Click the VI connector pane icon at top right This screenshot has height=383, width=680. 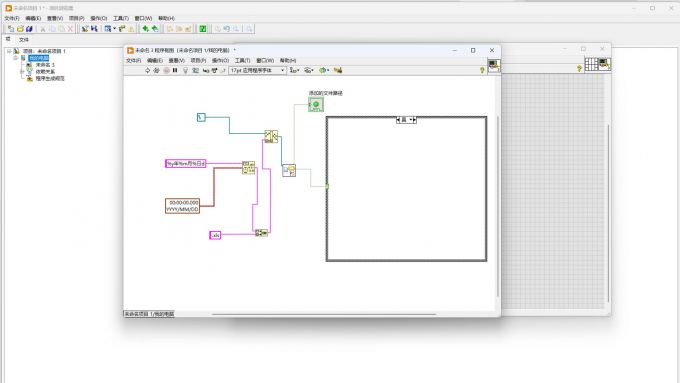point(592,64)
